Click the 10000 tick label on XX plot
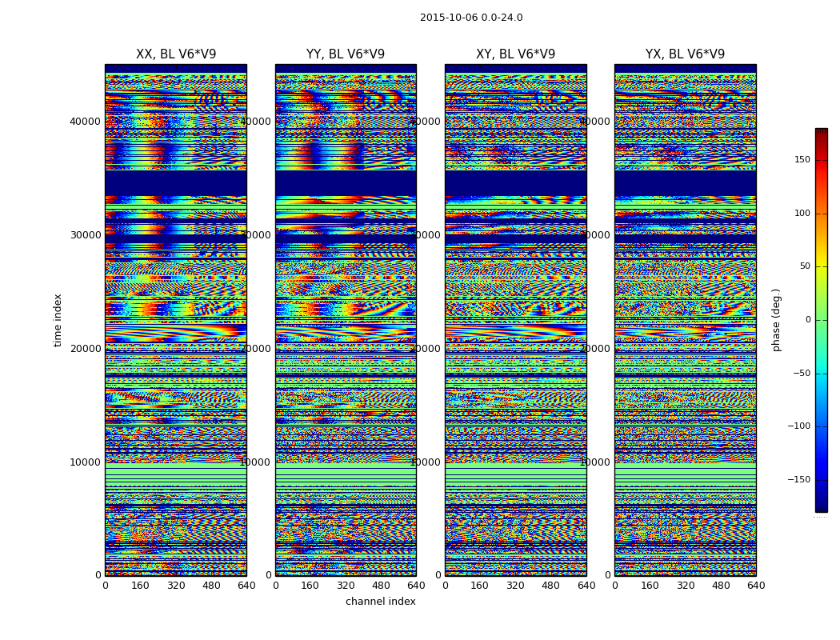 coord(85,462)
